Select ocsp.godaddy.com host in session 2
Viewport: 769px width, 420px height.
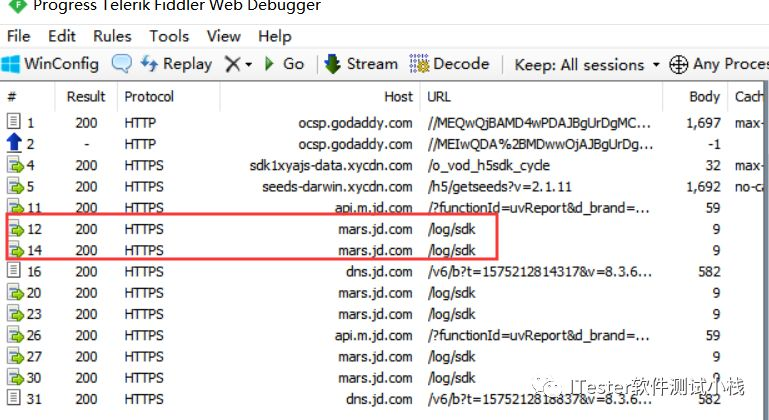pyautogui.click(x=356, y=145)
